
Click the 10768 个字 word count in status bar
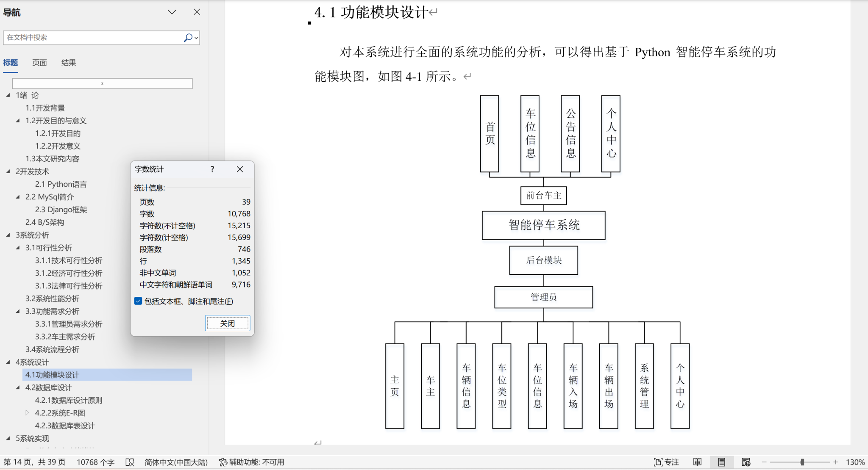coord(95,462)
